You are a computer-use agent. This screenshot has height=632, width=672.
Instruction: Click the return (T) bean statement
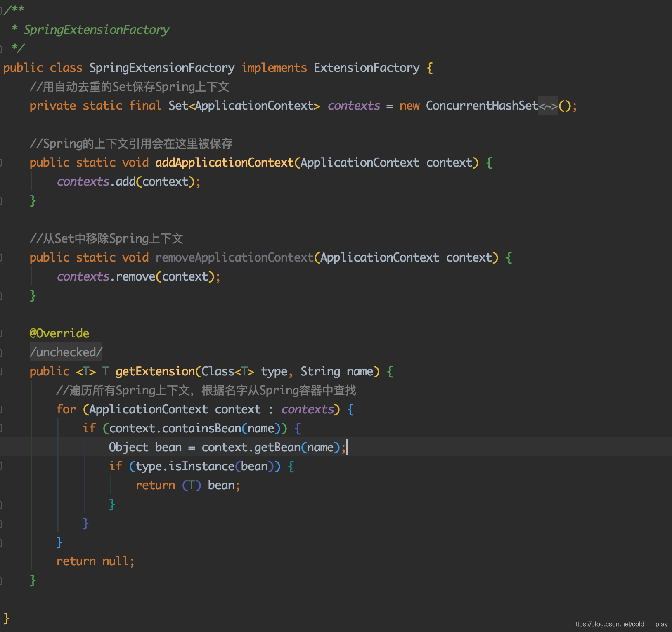(x=188, y=485)
